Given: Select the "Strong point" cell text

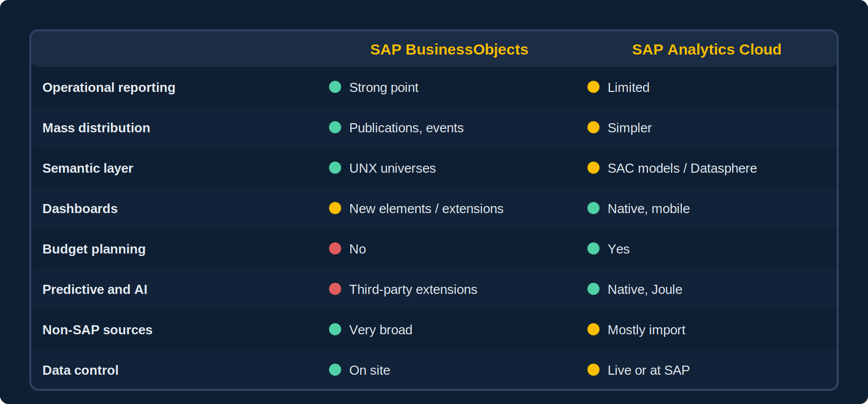Looking at the screenshot, I should [x=384, y=87].
